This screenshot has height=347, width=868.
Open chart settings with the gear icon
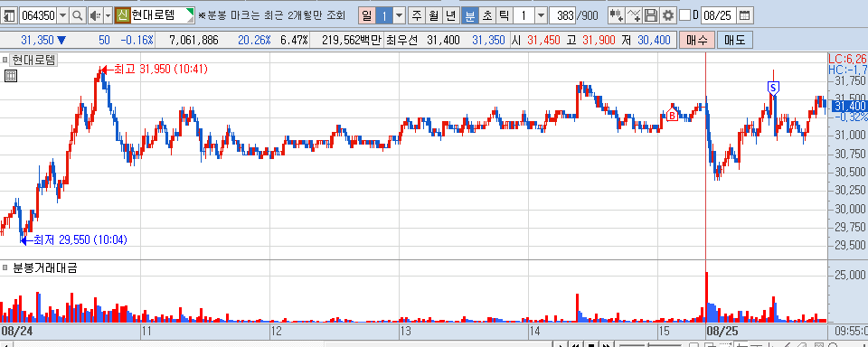pos(668,15)
